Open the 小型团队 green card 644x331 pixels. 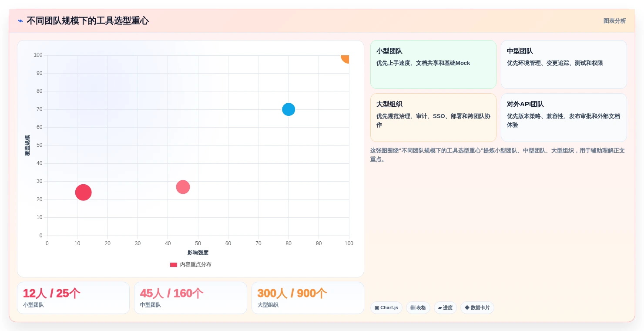point(433,64)
